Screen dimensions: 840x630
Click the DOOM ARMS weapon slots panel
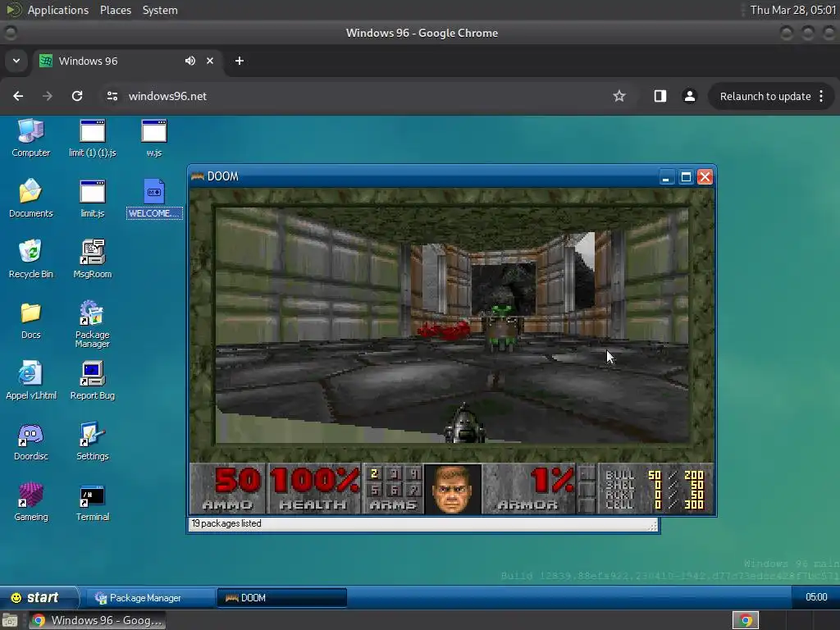click(393, 489)
